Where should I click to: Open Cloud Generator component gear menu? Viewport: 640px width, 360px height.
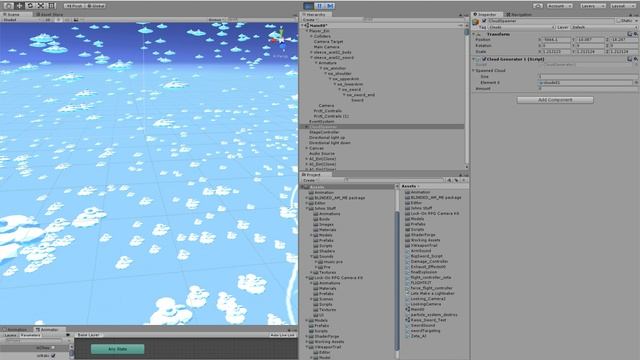point(636,59)
